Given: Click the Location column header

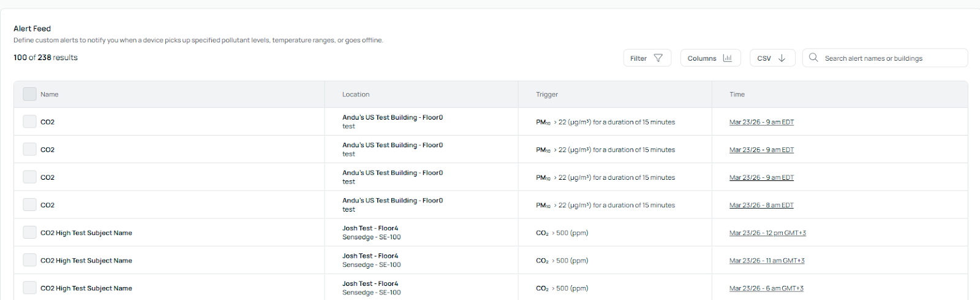Looking at the screenshot, I should 356,94.
